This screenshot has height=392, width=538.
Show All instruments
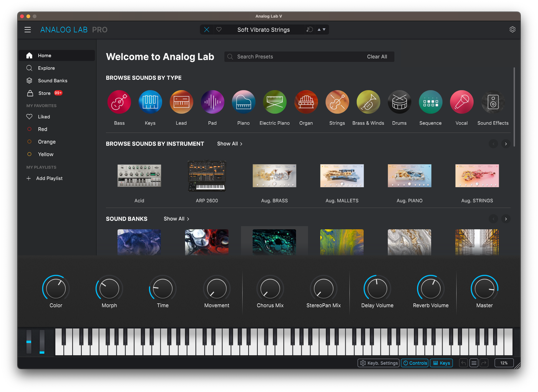pos(230,144)
